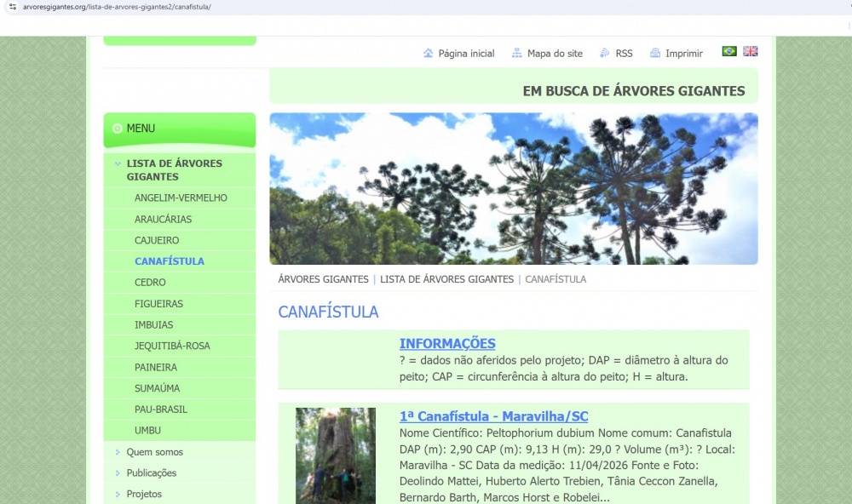Screen dimensions: 852x504
Task: Open the INFORMAÇÕES heading link
Action: (447, 344)
